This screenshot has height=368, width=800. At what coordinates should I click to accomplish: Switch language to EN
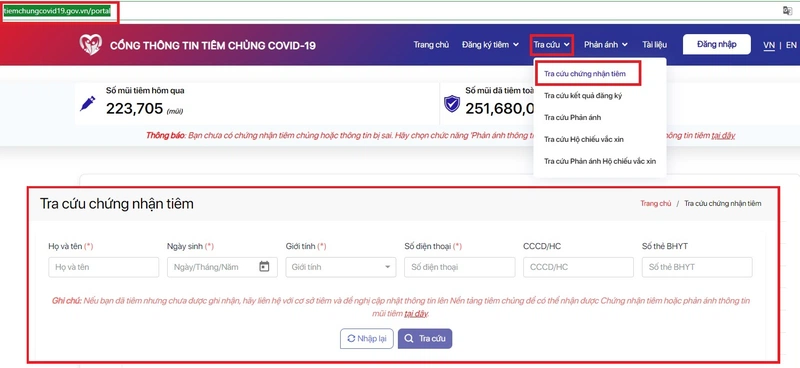click(791, 45)
